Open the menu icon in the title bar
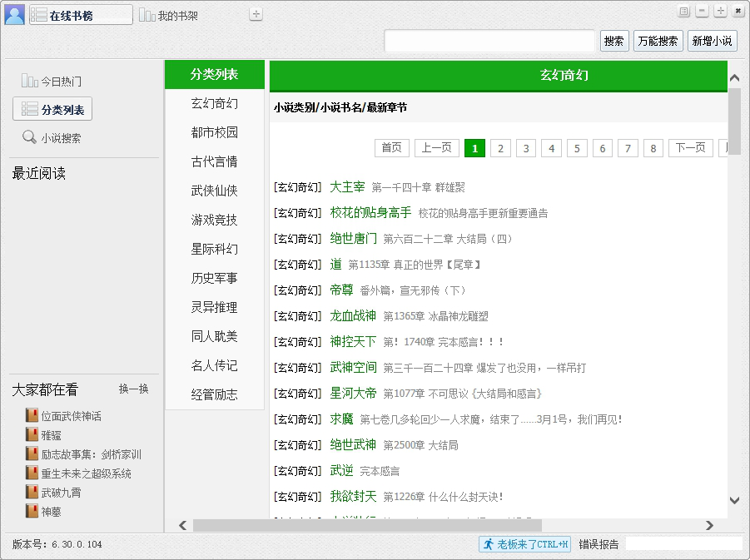 pyautogui.click(x=683, y=12)
